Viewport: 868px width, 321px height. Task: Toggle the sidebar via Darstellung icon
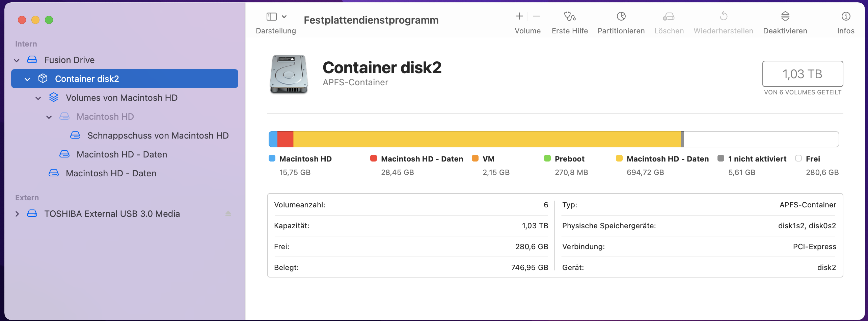(272, 17)
